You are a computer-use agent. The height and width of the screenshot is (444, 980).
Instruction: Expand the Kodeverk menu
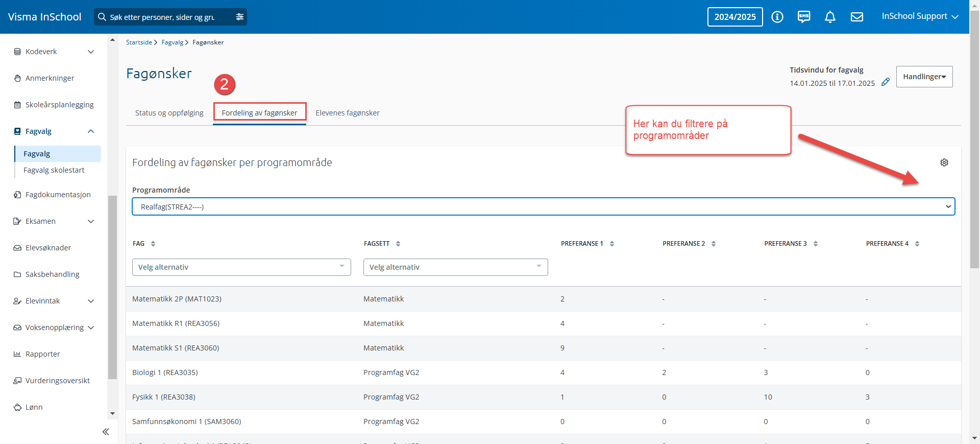[91, 52]
